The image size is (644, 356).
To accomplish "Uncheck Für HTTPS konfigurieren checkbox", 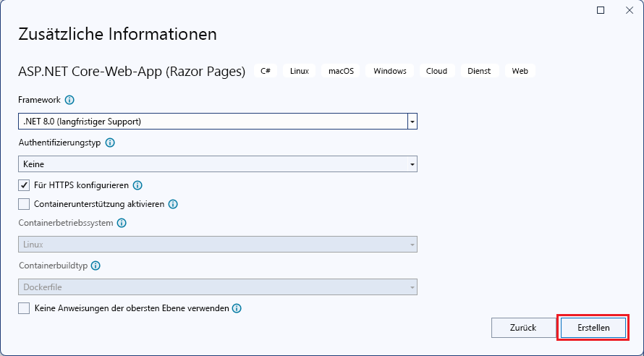I will [x=24, y=185].
